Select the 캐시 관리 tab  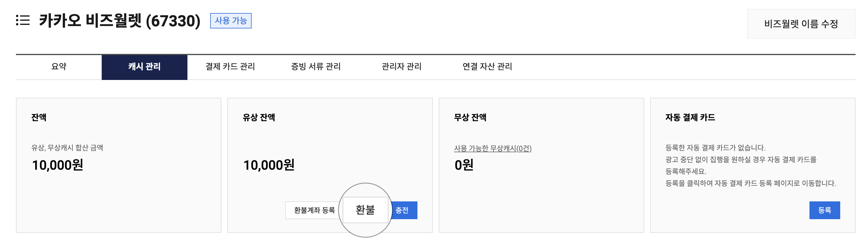[x=144, y=67]
